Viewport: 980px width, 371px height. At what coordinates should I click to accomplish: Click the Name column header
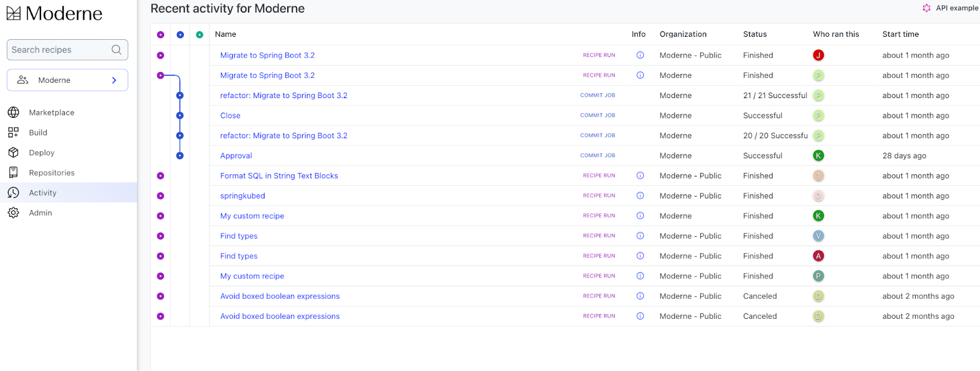tap(225, 34)
